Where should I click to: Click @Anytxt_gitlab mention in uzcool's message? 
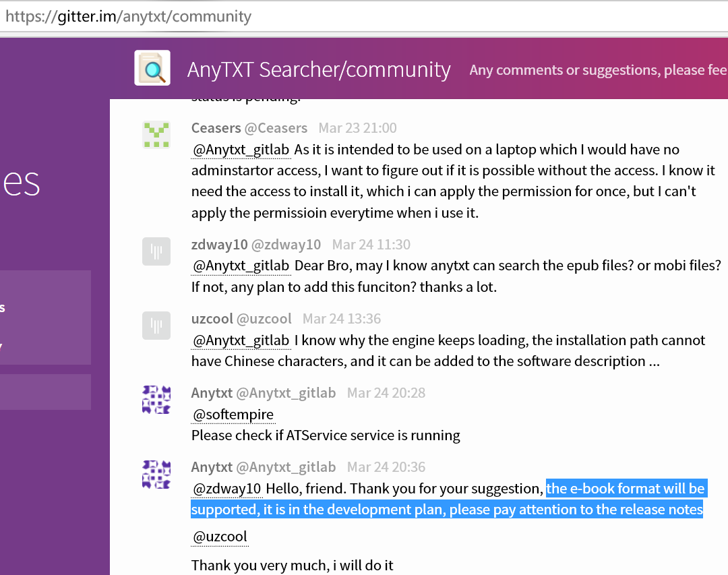coord(241,340)
